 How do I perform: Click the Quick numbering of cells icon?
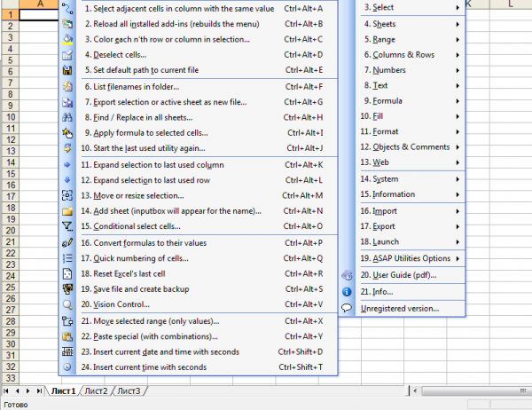coord(67,258)
